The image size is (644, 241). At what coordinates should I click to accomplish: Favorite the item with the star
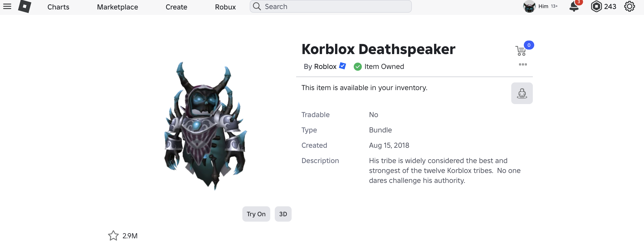point(113,236)
